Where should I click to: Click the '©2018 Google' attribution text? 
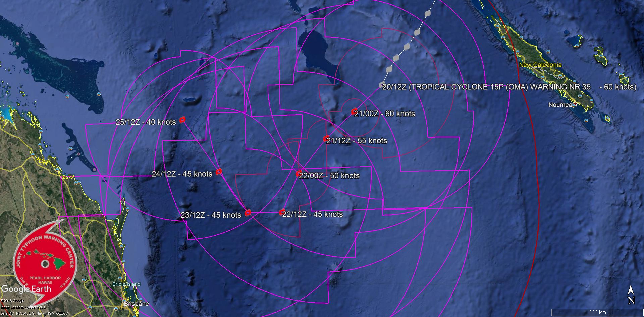point(12,301)
